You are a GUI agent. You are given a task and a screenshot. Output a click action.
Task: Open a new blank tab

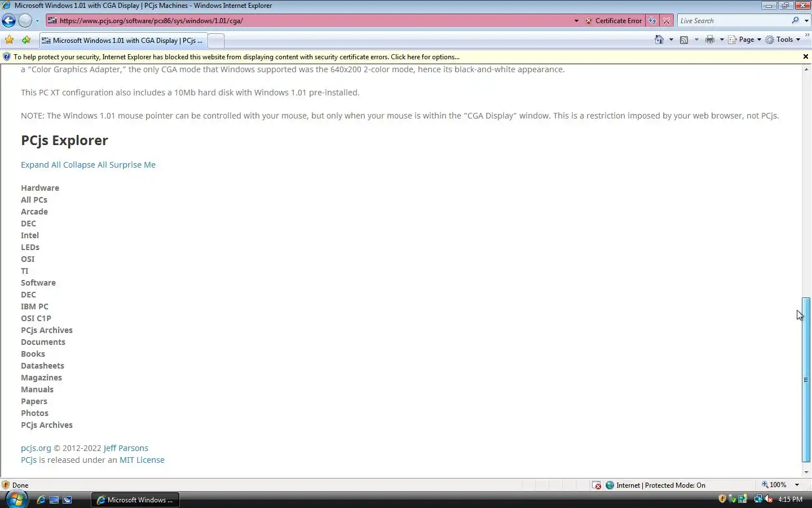[215, 41]
